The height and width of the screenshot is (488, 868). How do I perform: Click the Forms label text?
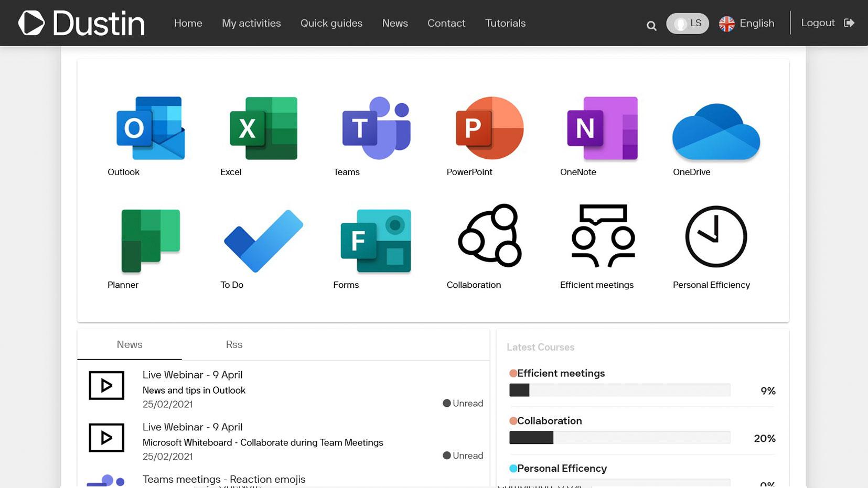346,285
